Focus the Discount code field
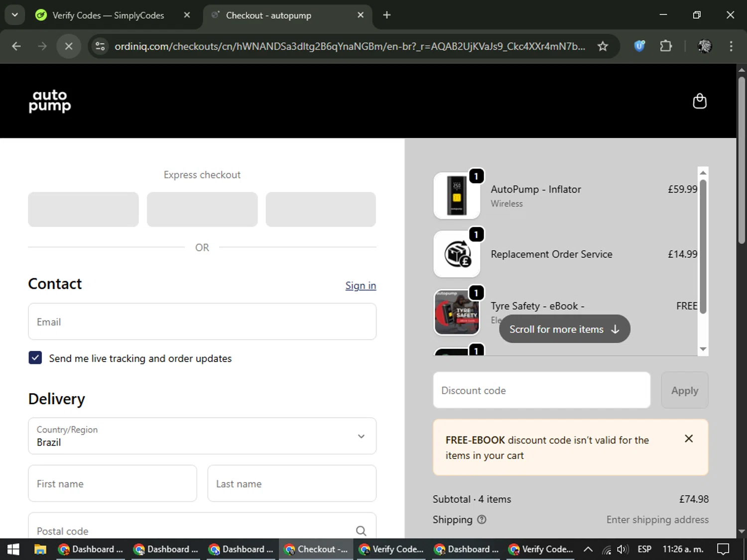The width and height of the screenshot is (747, 560). (x=542, y=390)
